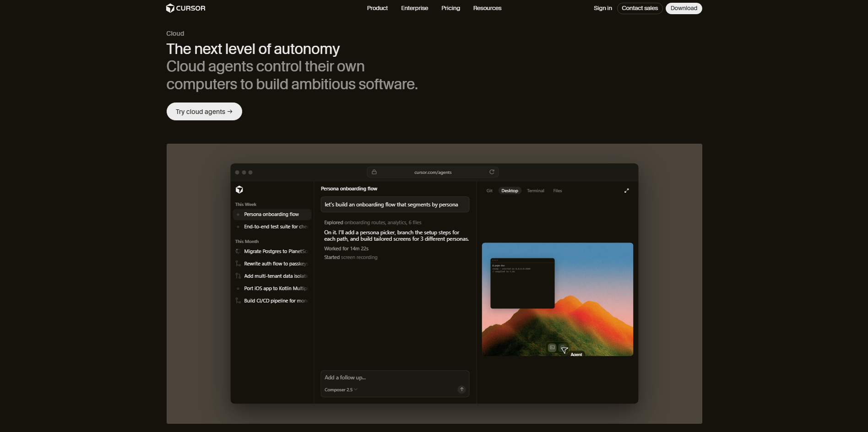Image resolution: width=868 pixels, height=432 pixels.
Task: Open the Rewrite auth flow to passkeys row
Action: (272, 264)
